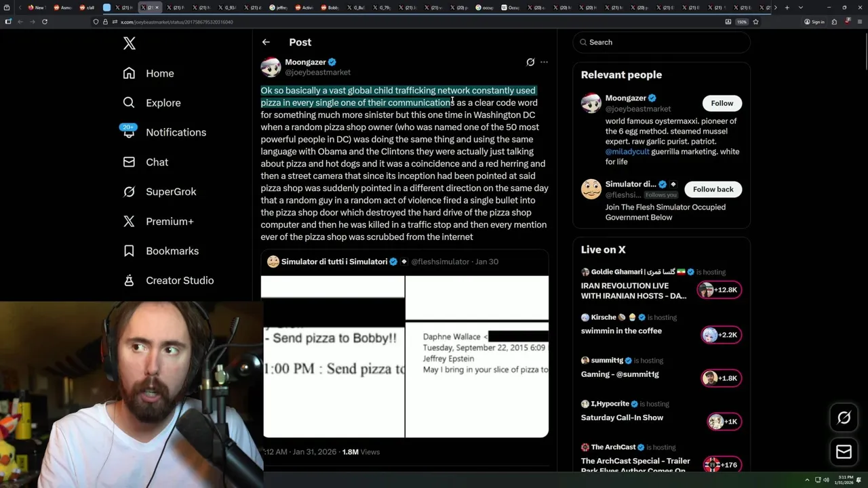
Task: Open a new browser tab with plus
Action: point(787,7)
